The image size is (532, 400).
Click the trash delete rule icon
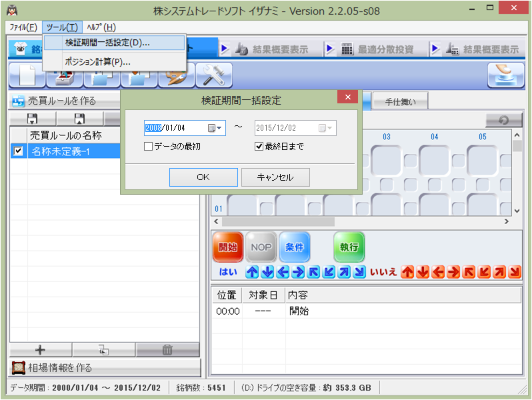click(x=167, y=350)
